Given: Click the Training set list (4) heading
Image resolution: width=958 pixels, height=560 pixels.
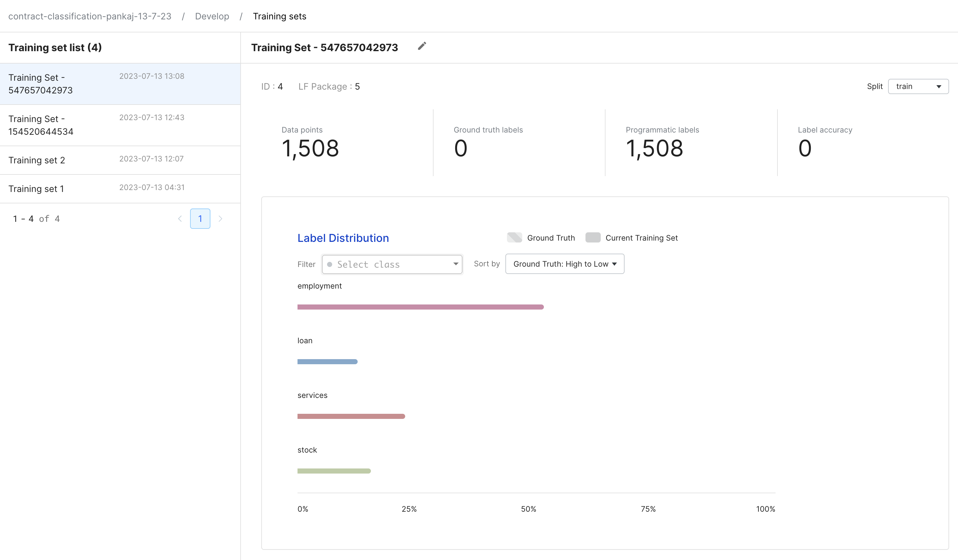Looking at the screenshot, I should click(55, 48).
